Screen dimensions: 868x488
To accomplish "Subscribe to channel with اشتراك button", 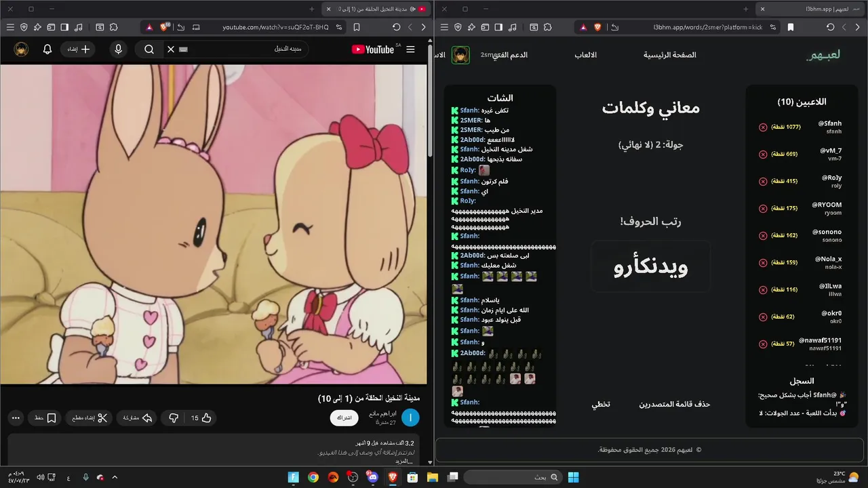I will (x=344, y=418).
